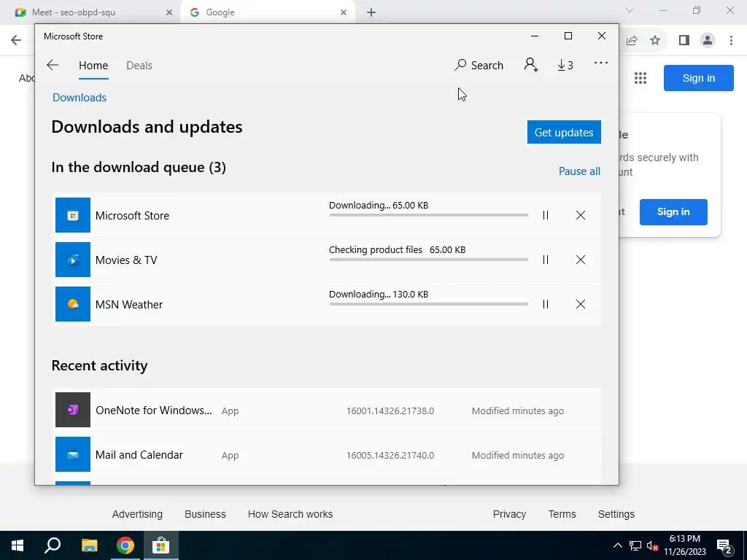Open the Home tab in Microsoft Store

coord(93,65)
